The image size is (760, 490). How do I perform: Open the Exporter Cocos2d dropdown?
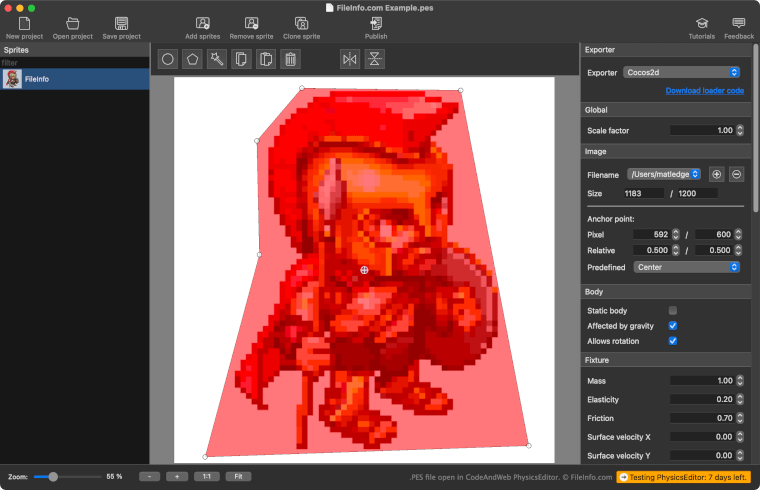680,72
